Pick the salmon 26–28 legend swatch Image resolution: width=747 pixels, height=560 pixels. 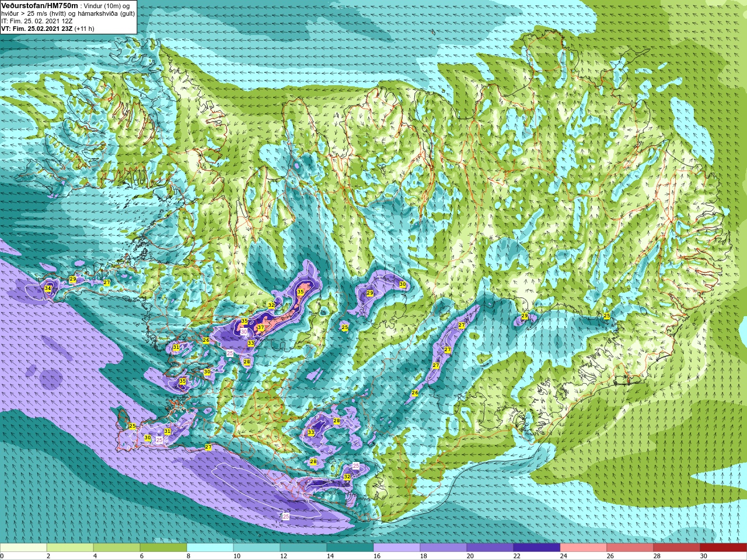[630, 547]
